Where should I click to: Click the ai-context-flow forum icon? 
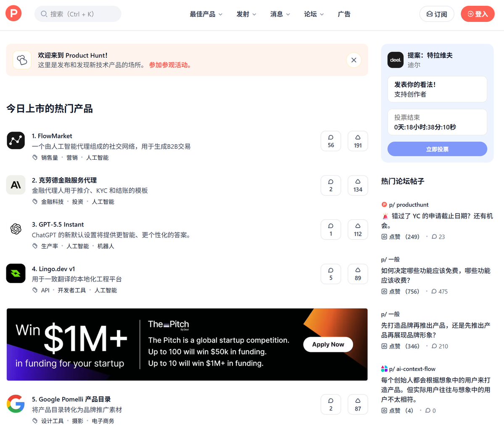click(x=384, y=369)
